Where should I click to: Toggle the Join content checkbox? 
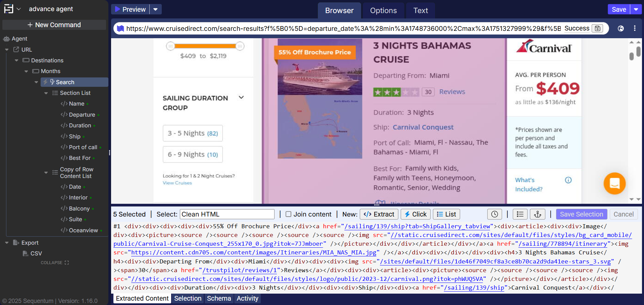[x=288, y=214]
